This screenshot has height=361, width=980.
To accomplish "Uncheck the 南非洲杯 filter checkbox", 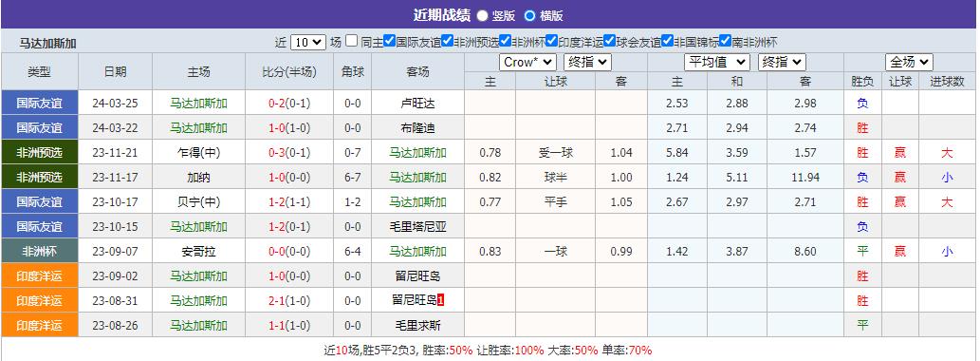I will 725,41.
